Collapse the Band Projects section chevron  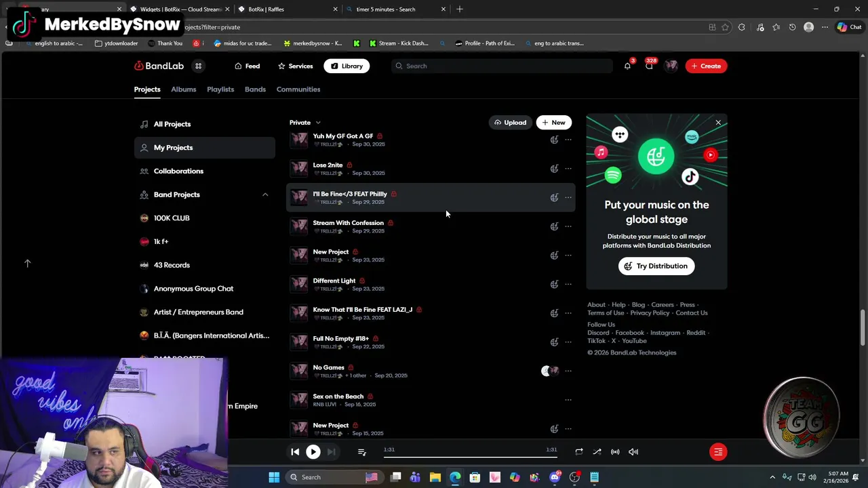pyautogui.click(x=265, y=195)
